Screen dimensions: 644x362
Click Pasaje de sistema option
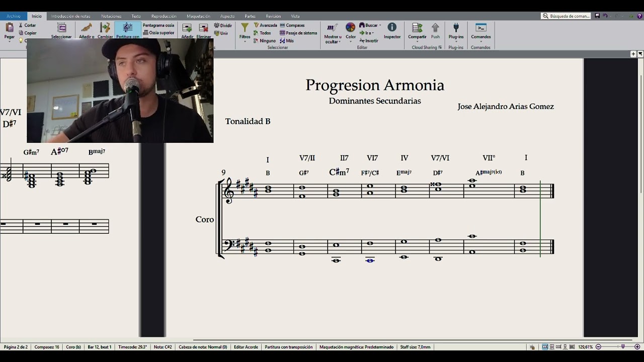tap(298, 33)
